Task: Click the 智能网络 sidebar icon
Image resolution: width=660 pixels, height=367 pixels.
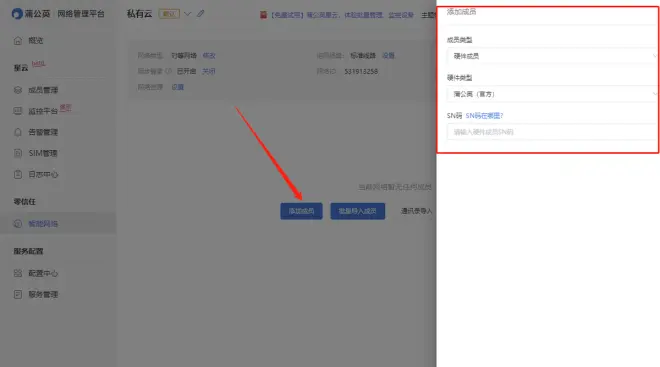Action: point(18,224)
